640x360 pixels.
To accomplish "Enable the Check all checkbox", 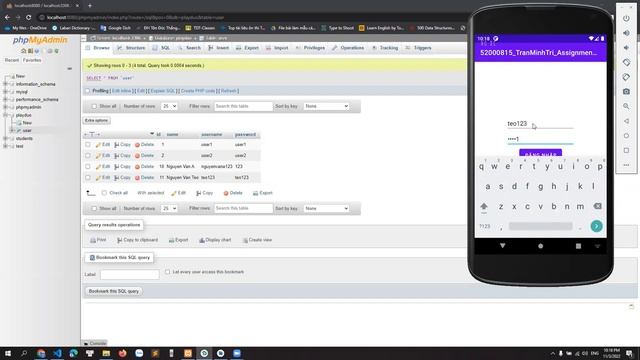I will pos(104,193).
